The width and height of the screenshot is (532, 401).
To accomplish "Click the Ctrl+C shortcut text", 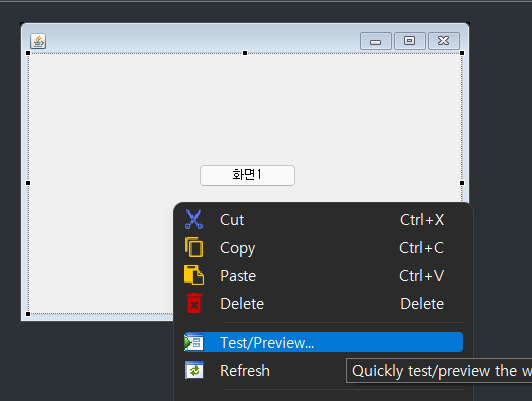I will [421, 248].
